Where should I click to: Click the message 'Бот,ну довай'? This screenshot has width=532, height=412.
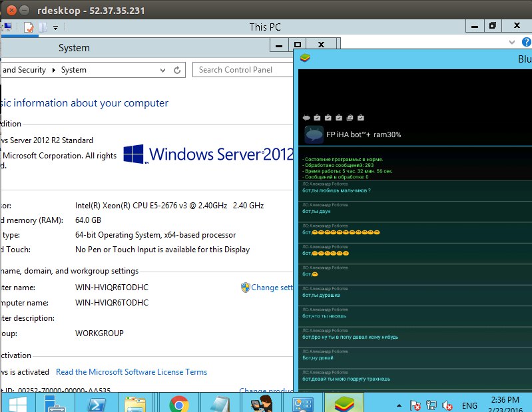[318, 357]
